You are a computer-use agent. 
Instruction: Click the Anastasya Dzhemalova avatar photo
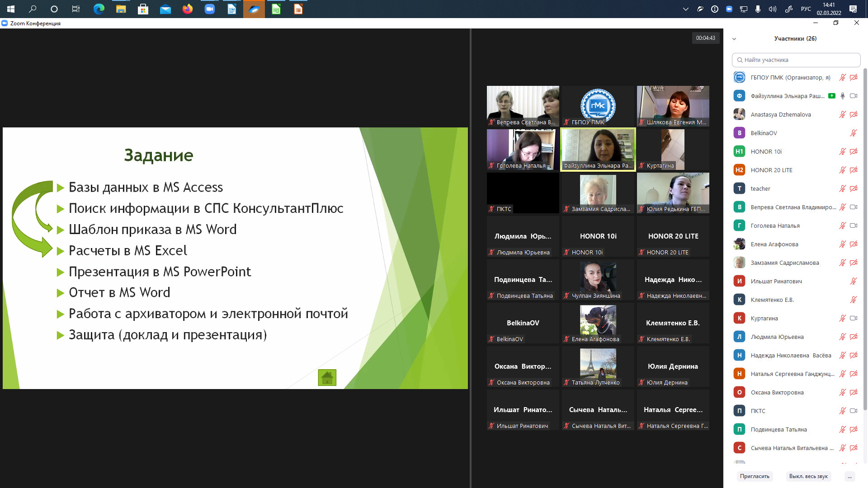pyautogui.click(x=739, y=114)
